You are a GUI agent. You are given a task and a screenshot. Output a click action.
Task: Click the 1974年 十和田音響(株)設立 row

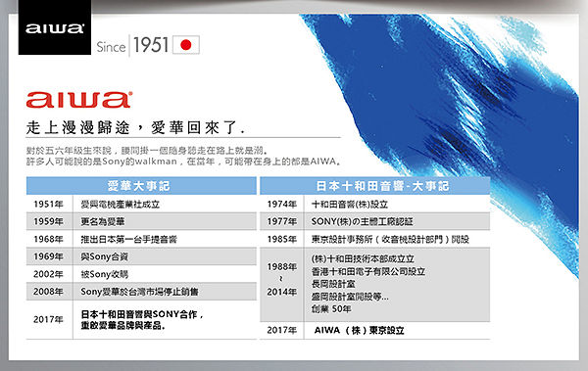pyautogui.click(x=375, y=204)
